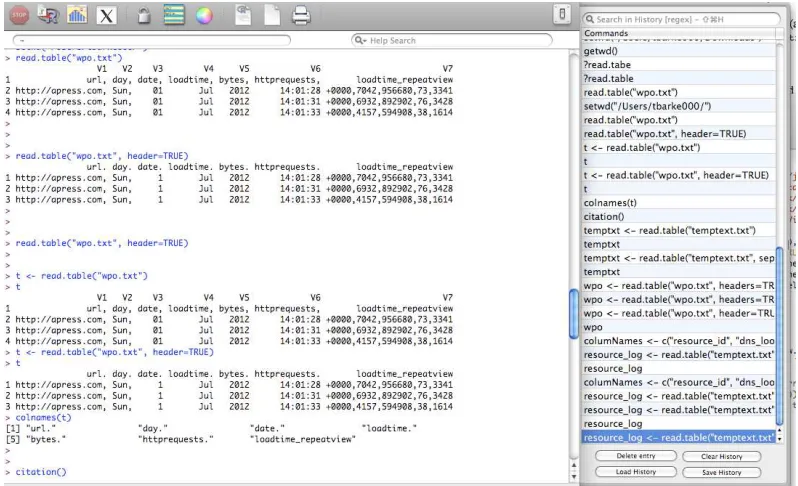Select history entry t <- read.table("wpo.txt", header=TRUE)
The height and width of the screenshot is (486, 798).
[x=678, y=175]
